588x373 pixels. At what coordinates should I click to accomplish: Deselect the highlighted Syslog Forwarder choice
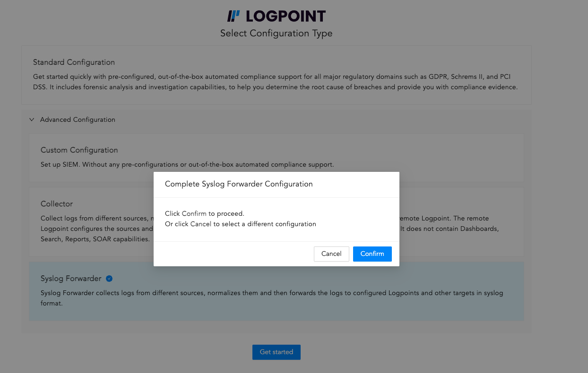276,291
